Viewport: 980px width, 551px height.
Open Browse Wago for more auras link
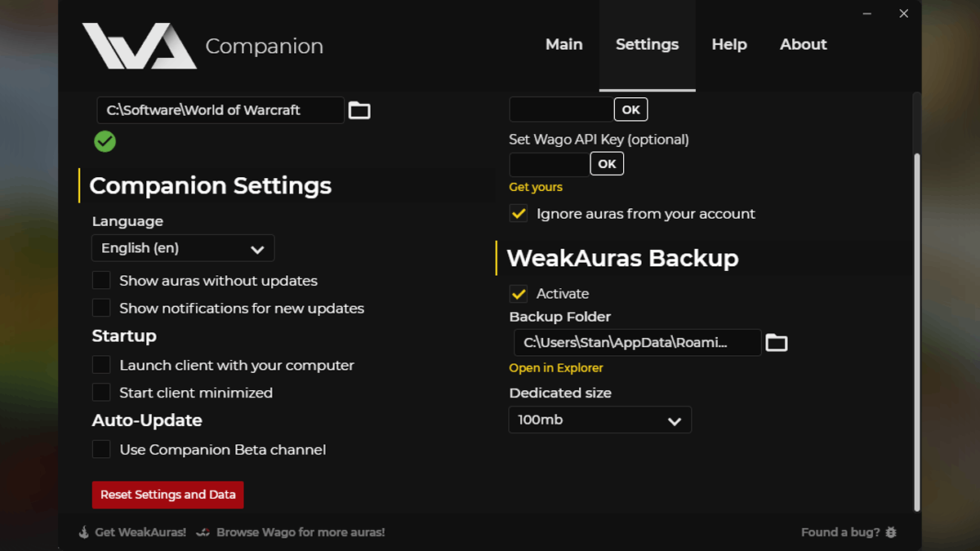point(301,532)
